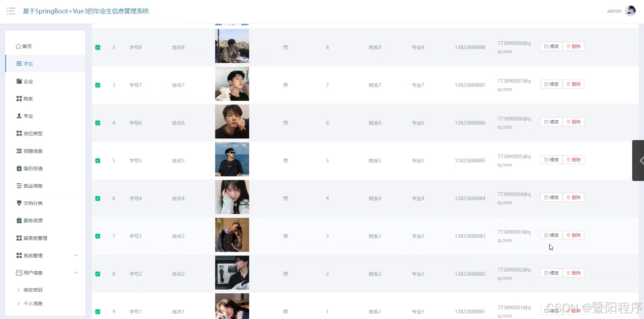Click the admin avatar icon

pos(631,11)
